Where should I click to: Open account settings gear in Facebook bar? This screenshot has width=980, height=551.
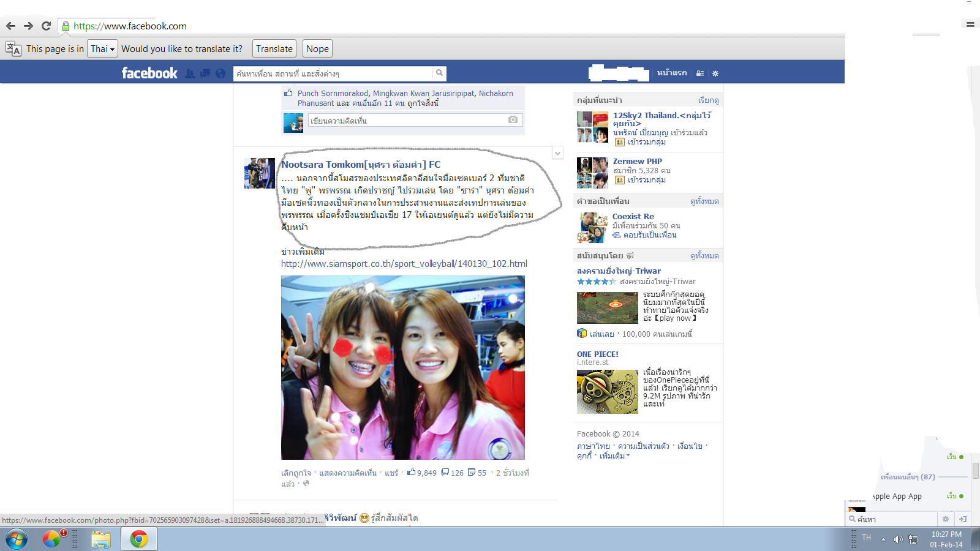715,73
